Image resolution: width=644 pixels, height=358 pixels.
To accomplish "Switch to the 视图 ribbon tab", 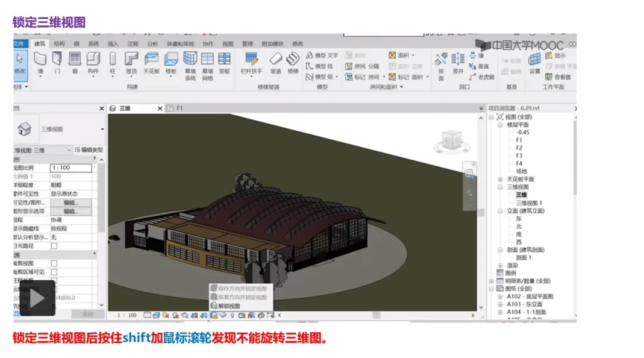I will (x=227, y=43).
